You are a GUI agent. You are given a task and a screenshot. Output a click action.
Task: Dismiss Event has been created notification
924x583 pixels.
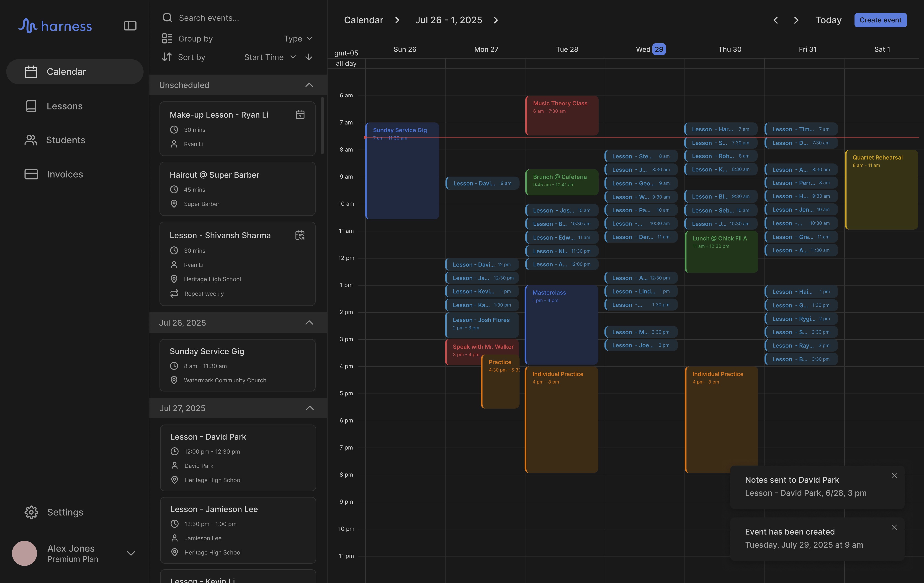pos(894,527)
